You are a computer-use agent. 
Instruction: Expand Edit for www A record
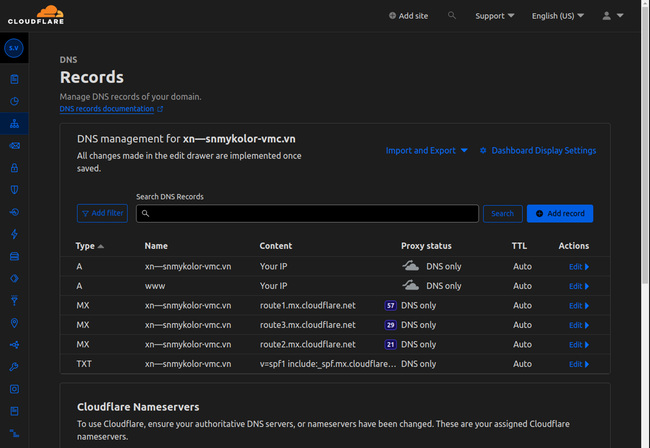point(579,286)
